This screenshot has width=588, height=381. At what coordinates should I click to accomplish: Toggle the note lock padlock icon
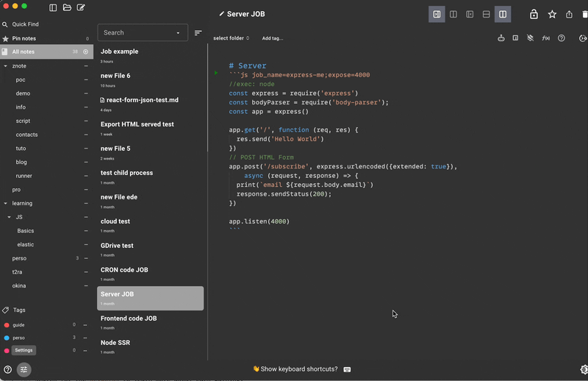pos(534,14)
